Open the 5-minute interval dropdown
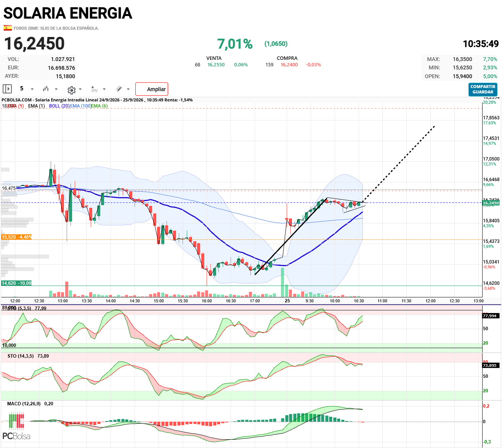This screenshot has height=448, width=502. click(x=27, y=89)
